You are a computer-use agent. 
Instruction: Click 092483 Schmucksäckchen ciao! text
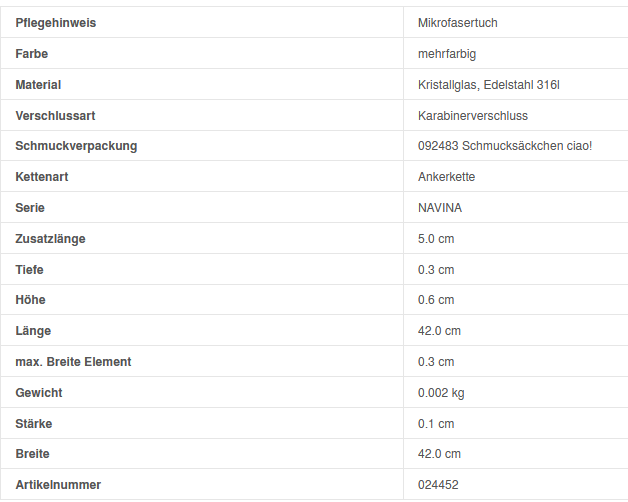tap(505, 146)
